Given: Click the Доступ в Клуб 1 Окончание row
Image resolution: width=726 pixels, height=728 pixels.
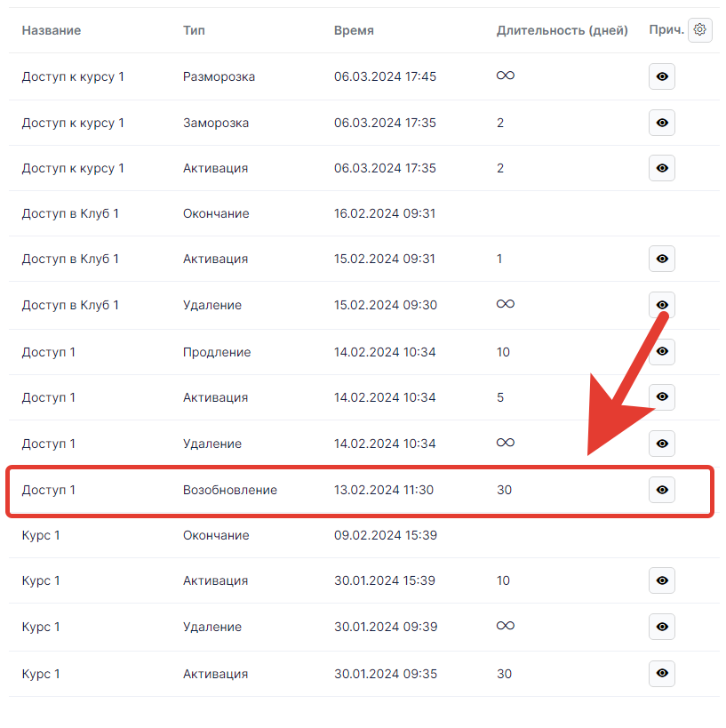Looking at the screenshot, I should [216, 213].
